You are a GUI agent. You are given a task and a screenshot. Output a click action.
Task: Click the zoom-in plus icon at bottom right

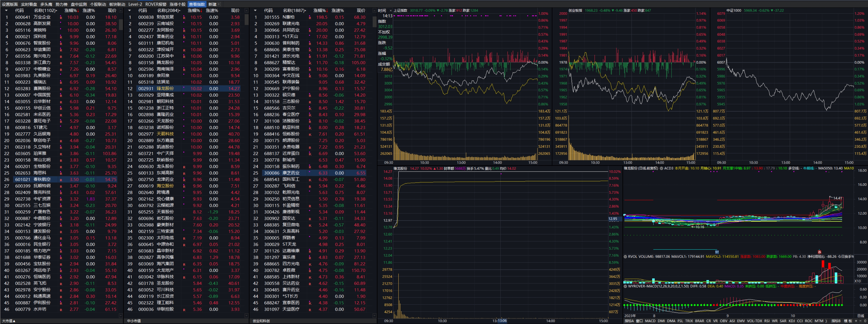[x=856, y=321]
